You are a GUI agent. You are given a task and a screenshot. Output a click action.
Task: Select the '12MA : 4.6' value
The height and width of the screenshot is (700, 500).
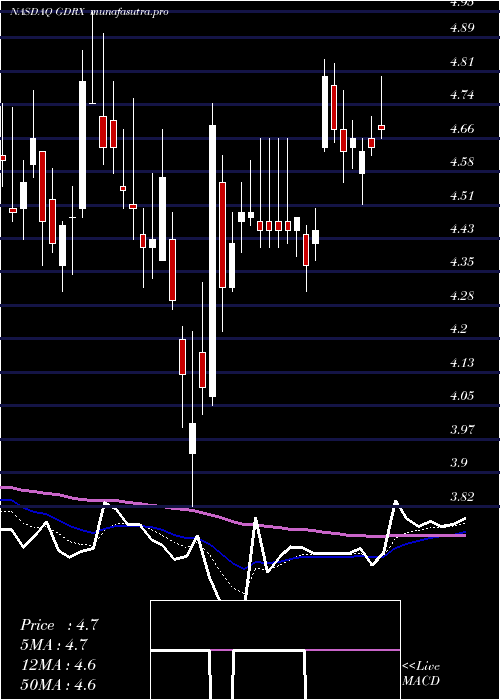tap(58, 665)
